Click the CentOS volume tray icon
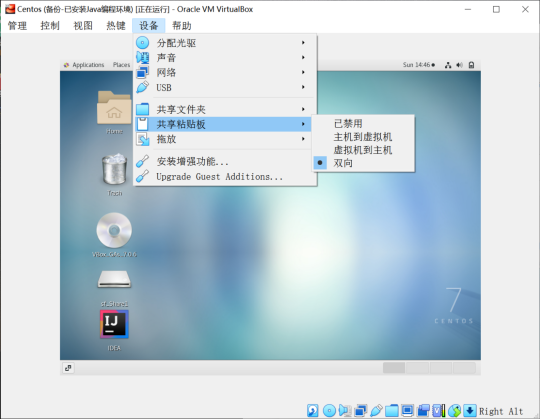540x419 pixels. pos(459,65)
